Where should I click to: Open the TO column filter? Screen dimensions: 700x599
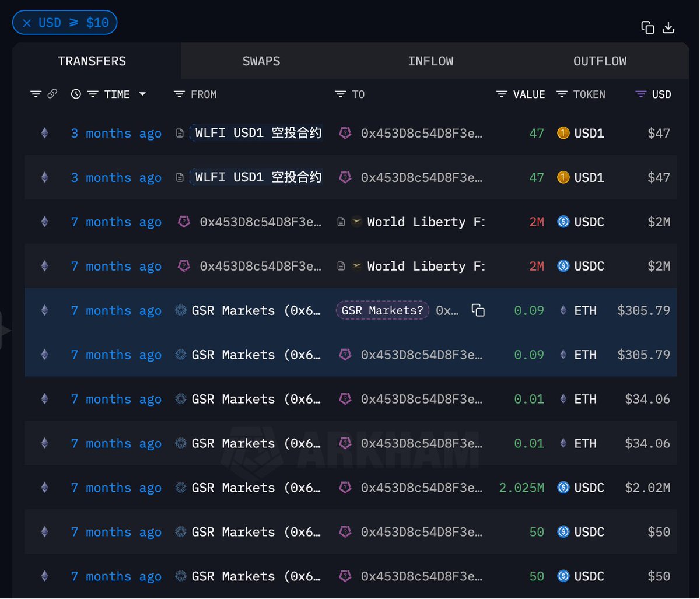[x=341, y=94]
